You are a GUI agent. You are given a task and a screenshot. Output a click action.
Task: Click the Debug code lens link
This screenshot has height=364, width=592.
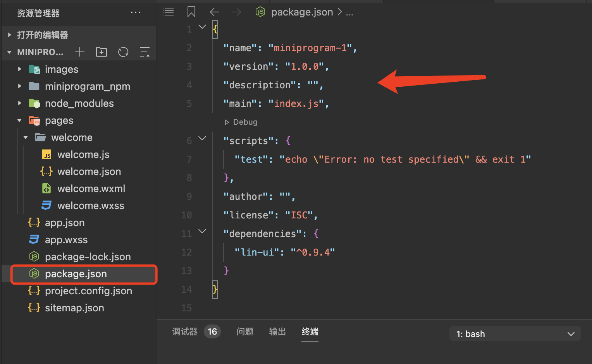241,122
